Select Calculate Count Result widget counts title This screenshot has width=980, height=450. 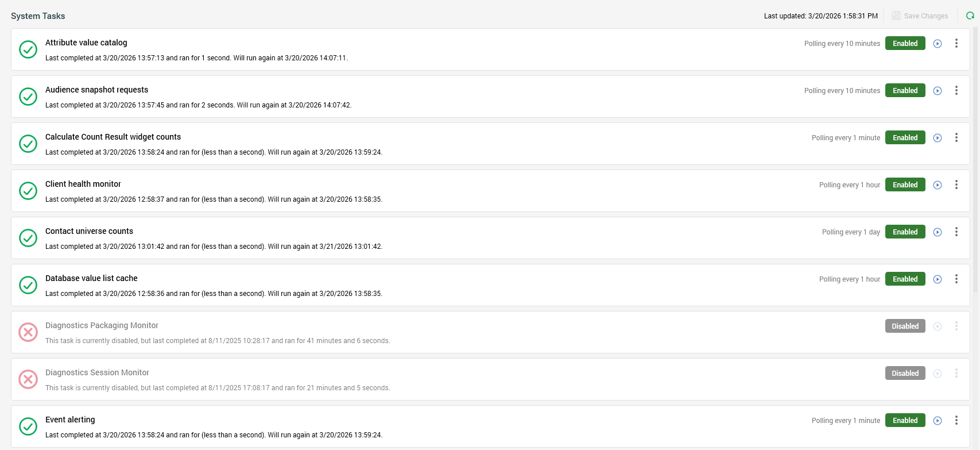pos(113,137)
